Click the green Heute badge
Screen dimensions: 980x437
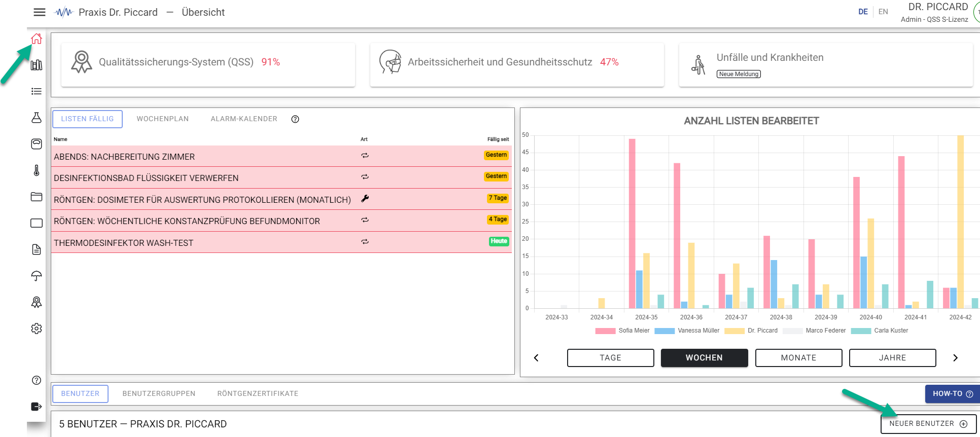(499, 241)
